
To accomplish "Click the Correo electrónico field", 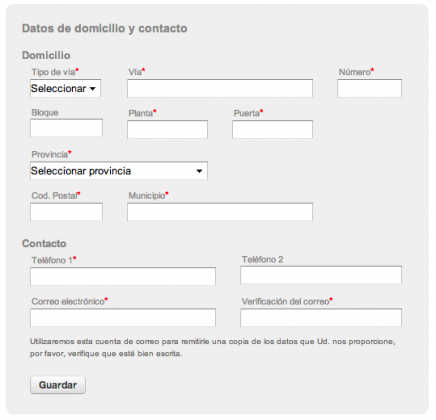I will [x=123, y=318].
